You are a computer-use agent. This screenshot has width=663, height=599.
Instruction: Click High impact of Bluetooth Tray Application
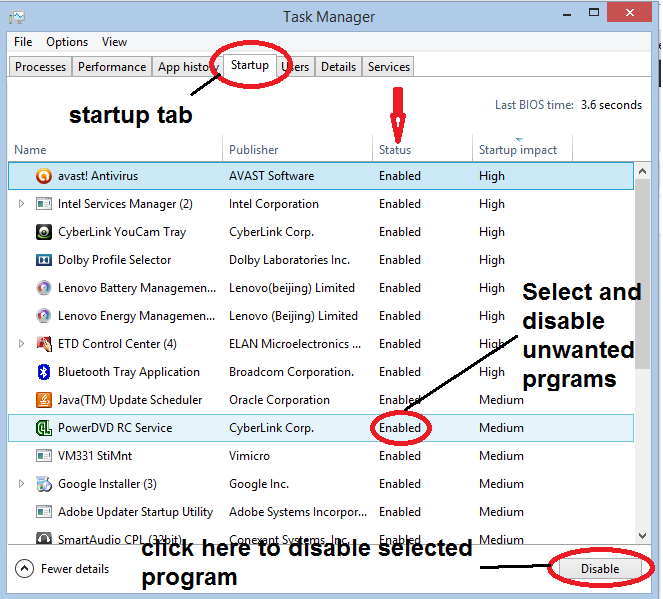coord(492,372)
